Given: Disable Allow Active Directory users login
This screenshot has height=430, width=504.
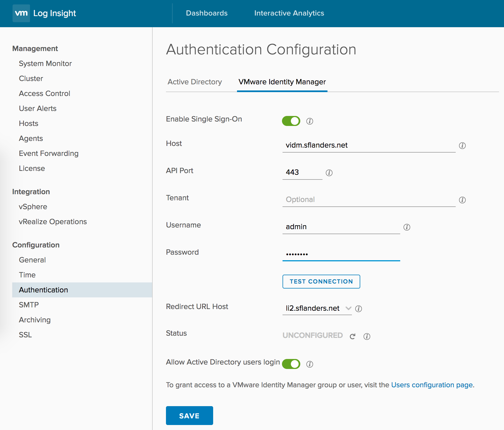Looking at the screenshot, I should click(291, 364).
